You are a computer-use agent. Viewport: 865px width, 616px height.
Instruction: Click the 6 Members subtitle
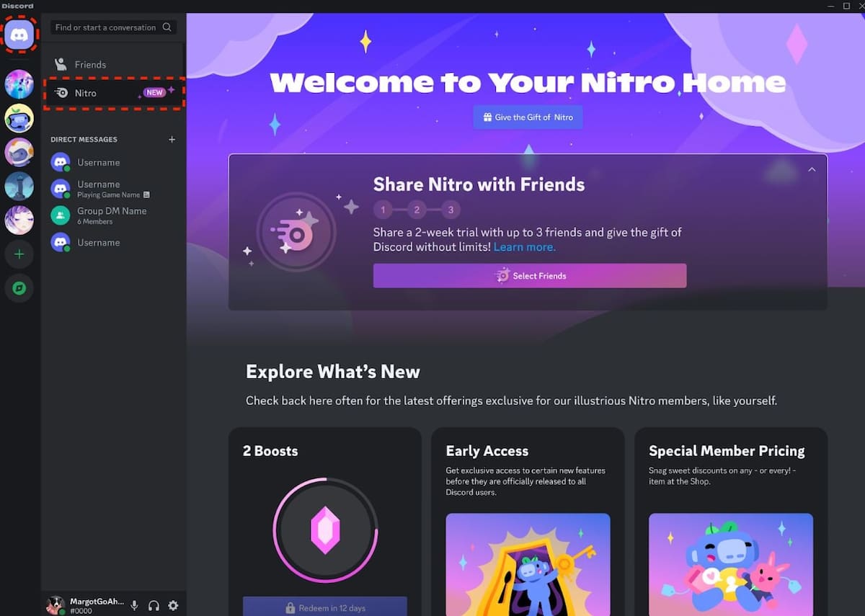point(95,222)
